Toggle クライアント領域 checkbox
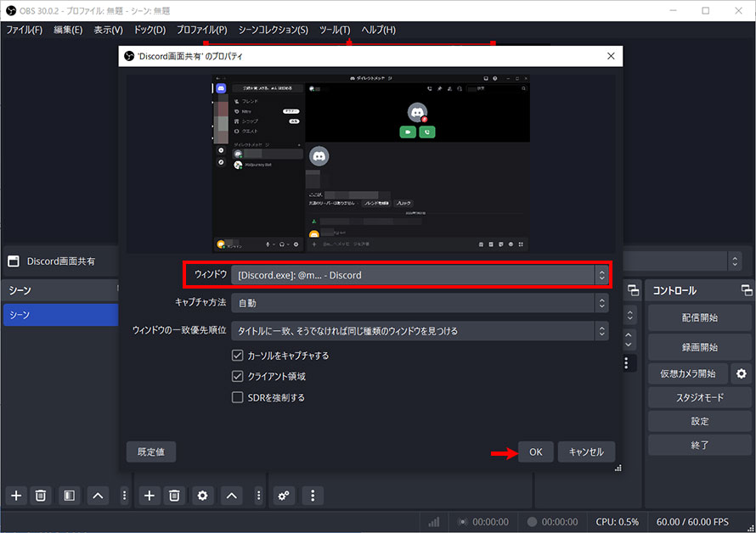This screenshot has width=756, height=533. tap(237, 376)
